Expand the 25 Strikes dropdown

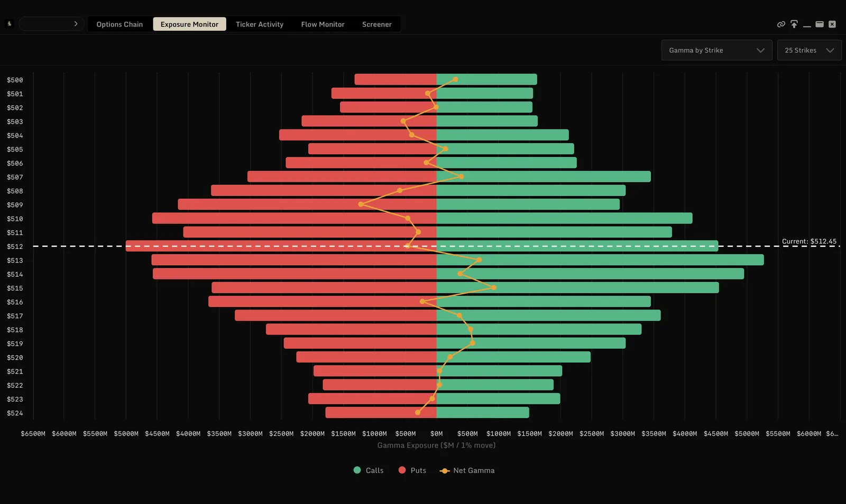[x=809, y=50]
